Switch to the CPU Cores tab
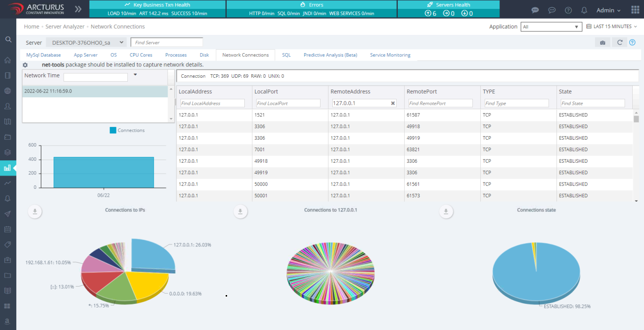 click(x=141, y=55)
